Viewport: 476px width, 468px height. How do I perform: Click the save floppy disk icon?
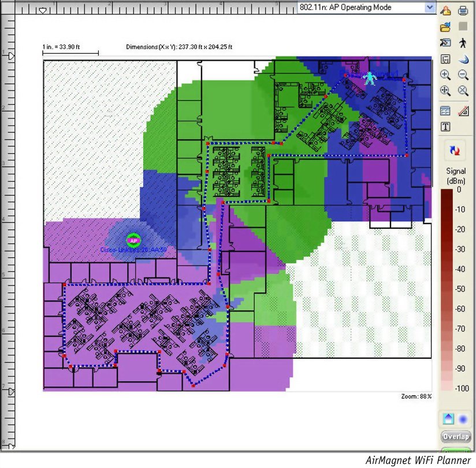(445, 59)
